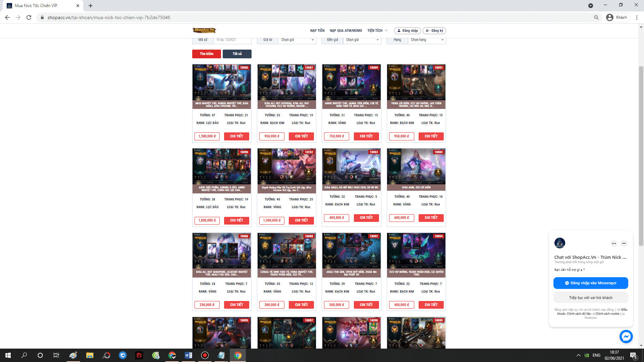Close the Mua Nick Tốc Chiến VÍP tab
This screenshot has height=362, width=644.
(x=77, y=6)
